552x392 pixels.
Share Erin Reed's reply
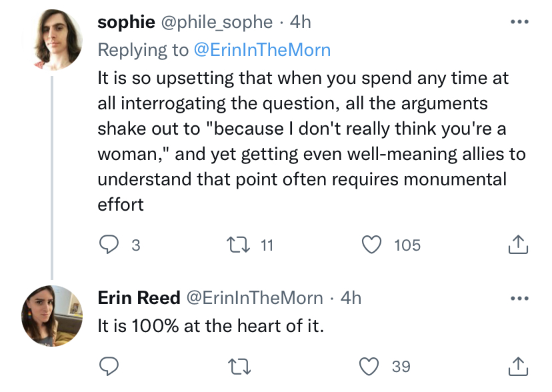coord(518,366)
